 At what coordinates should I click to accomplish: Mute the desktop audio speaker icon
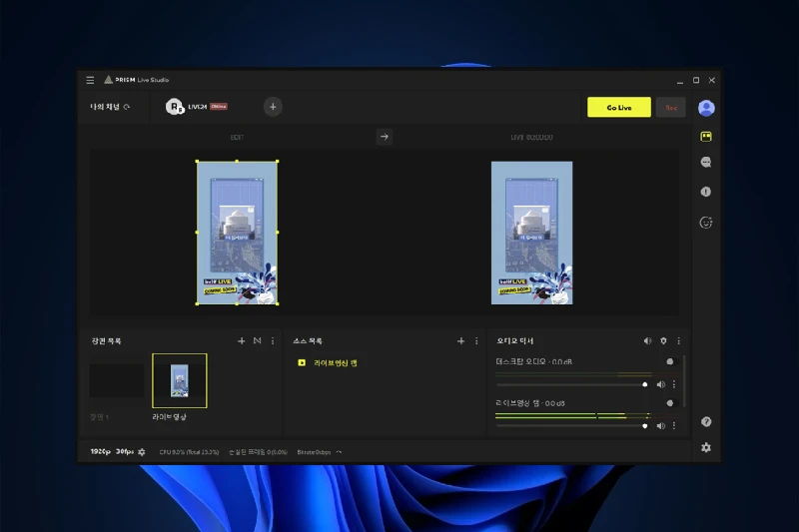click(x=660, y=384)
